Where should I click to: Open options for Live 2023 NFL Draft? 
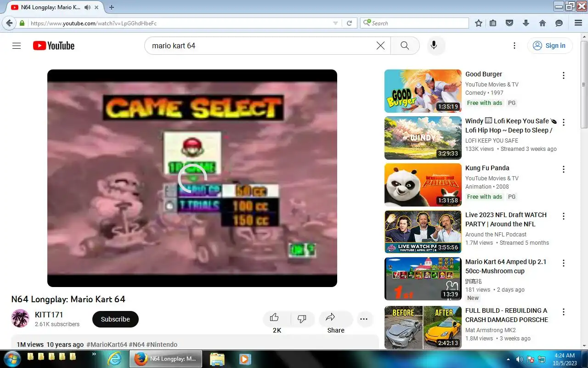564,216
